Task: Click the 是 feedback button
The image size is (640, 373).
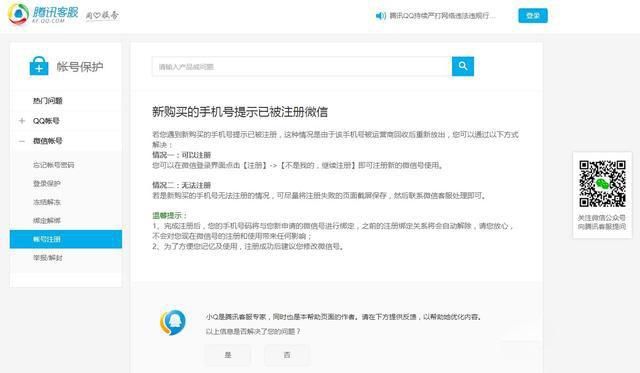Action: tap(228, 355)
